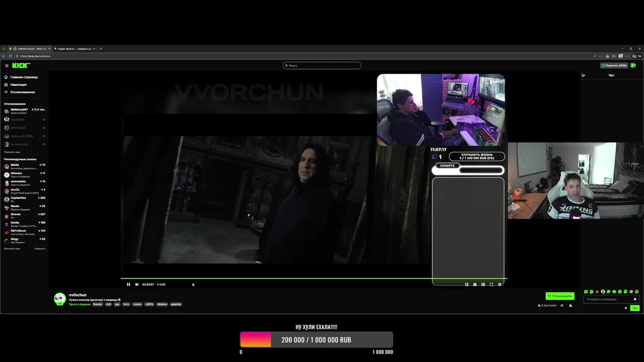Screen dimensions: 644x362
Task: Collapse the chat panel
Action: (583, 75)
